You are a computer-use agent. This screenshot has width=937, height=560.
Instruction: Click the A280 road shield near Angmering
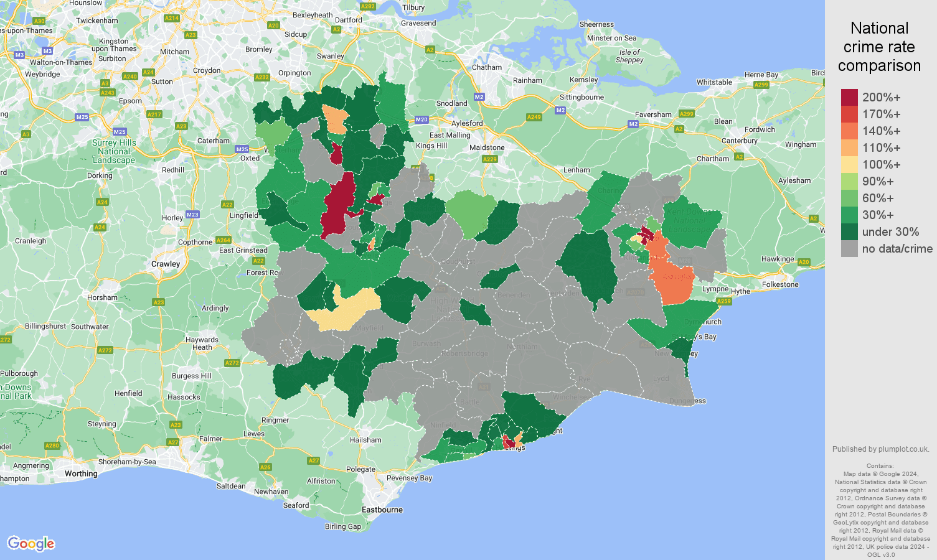52,446
